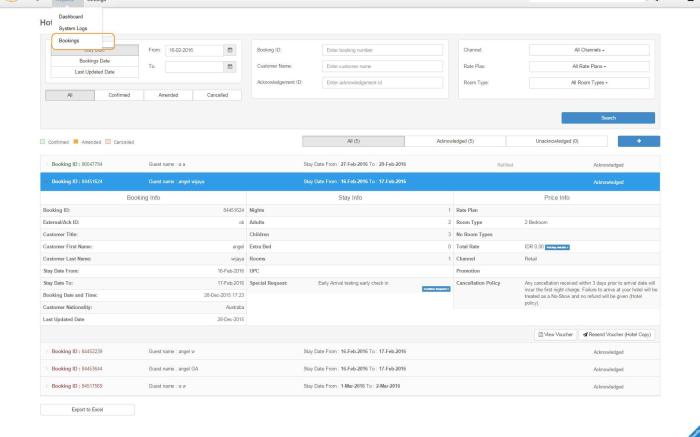700x437 pixels.
Task: Click the From date input field
Action: (x=194, y=50)
